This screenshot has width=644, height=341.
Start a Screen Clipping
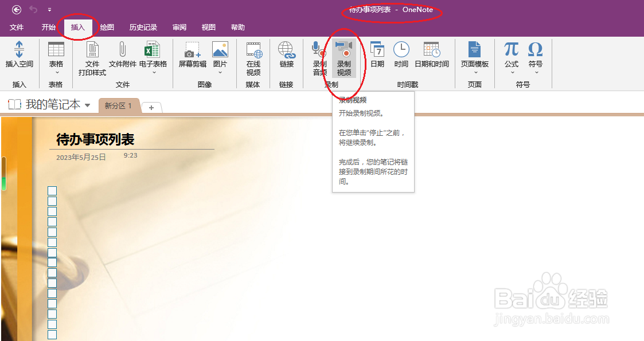pos(192,49)
